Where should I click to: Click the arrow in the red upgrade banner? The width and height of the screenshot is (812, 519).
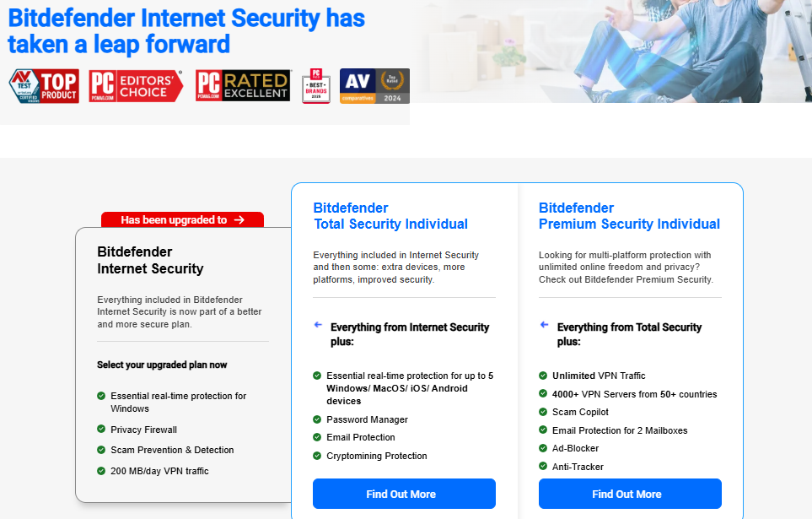pos(239,219)
